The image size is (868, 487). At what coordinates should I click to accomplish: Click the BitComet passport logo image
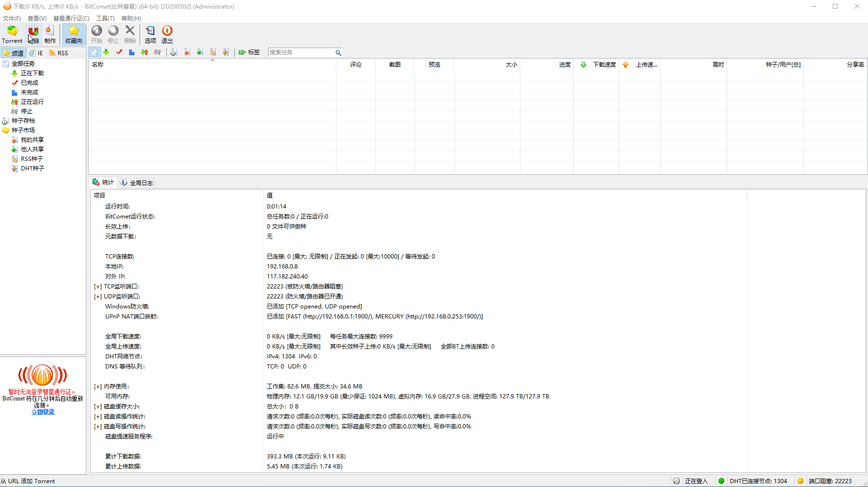(43, 375)
